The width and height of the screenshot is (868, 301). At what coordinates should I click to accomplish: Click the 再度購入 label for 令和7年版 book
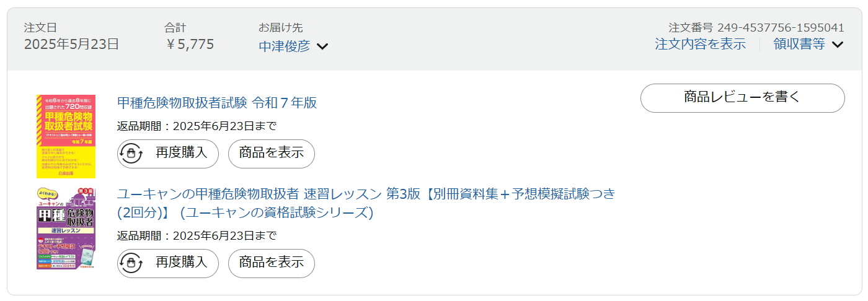(181, 153)
